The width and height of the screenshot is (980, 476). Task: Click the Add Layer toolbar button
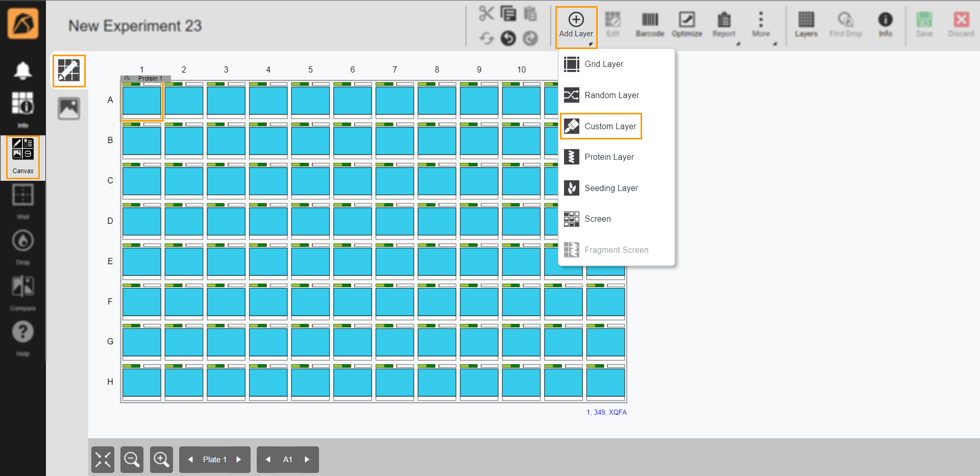coord(576,26)
